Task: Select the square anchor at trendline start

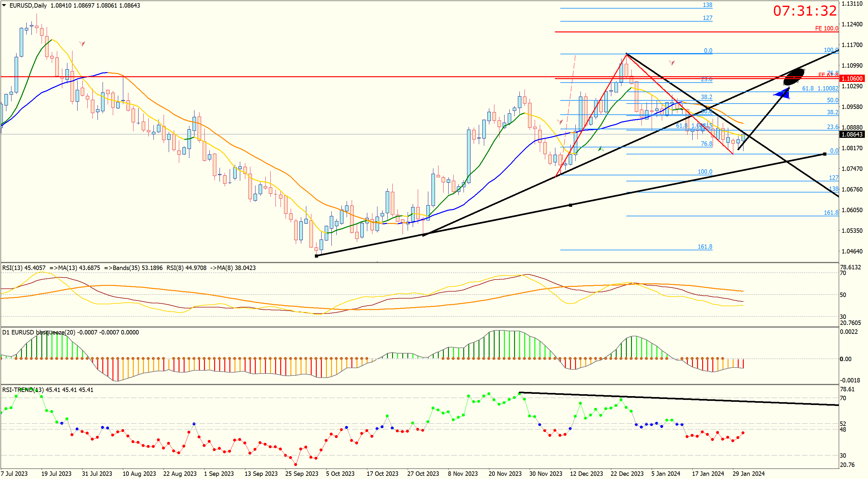Action: (x=316, y=256)
